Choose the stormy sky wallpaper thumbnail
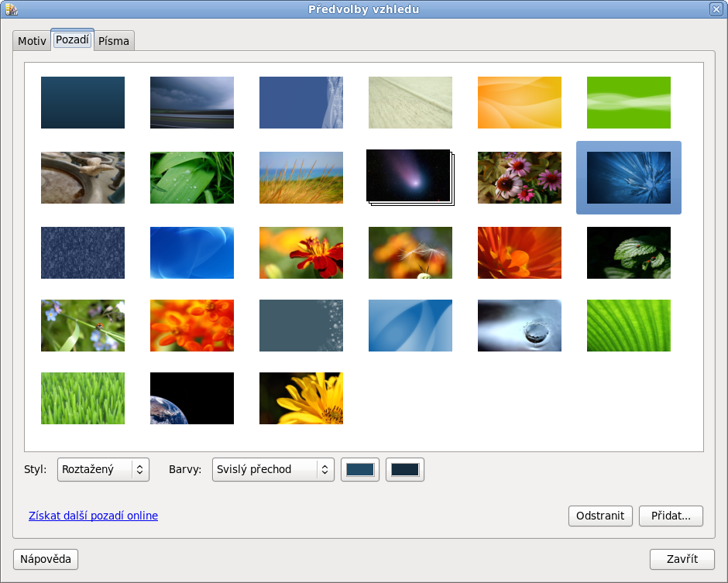The height and width of the screenshot is (583, 728). [x=192, y=102]
